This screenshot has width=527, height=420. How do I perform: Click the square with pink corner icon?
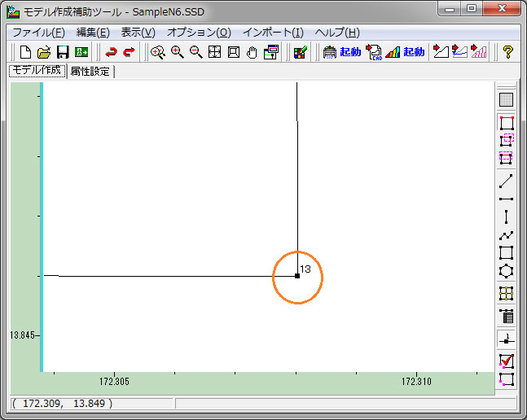(507, 379)
